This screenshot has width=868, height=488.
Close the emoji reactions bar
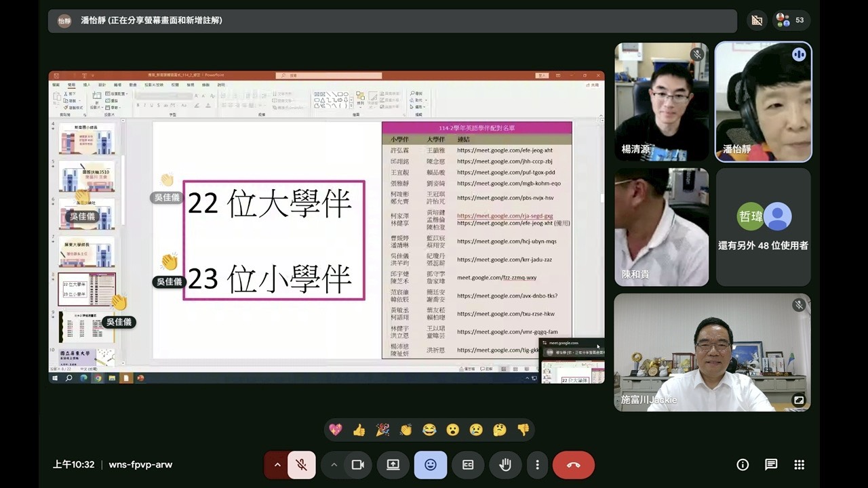coord(431,465)
